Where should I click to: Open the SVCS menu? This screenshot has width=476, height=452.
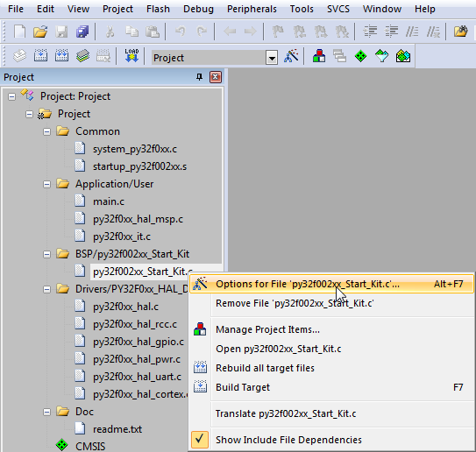338,9
